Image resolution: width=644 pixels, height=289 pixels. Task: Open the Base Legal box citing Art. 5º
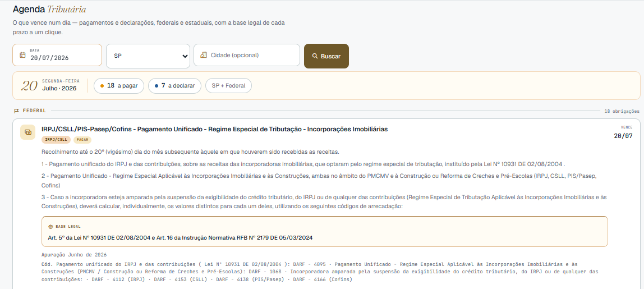click(324, 231)
